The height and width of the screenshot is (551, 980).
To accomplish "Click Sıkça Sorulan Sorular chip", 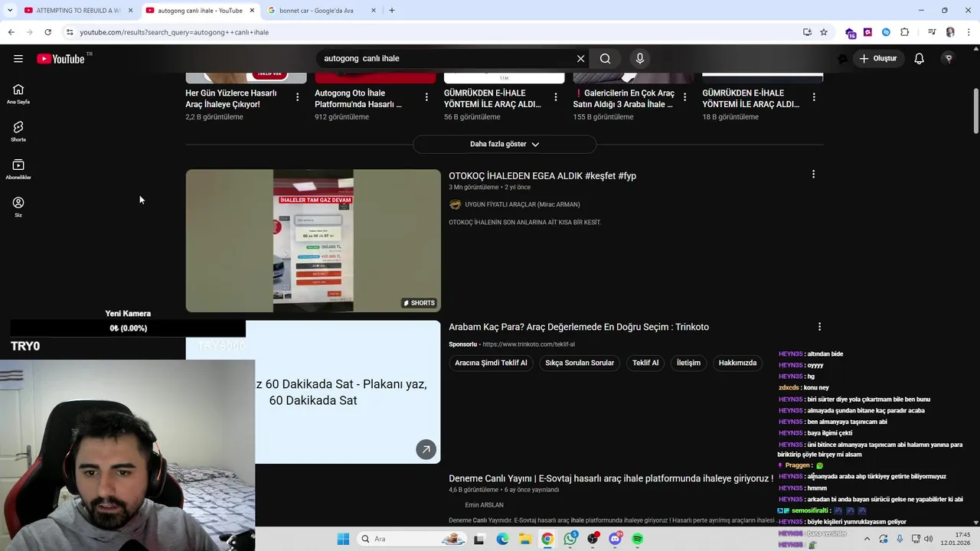I will coord(580,363).
